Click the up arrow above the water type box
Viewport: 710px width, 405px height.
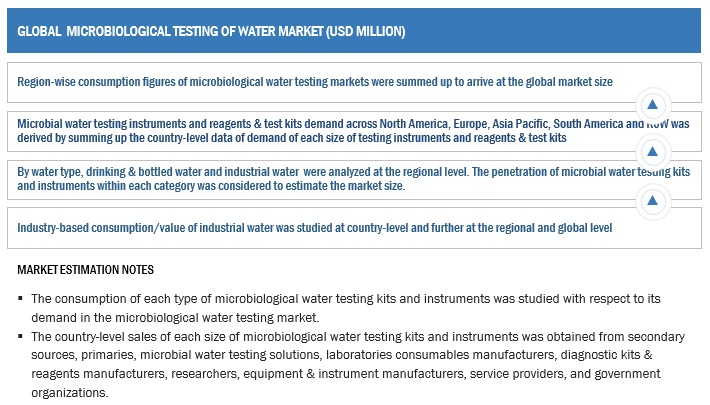click(x=652, y=152)
